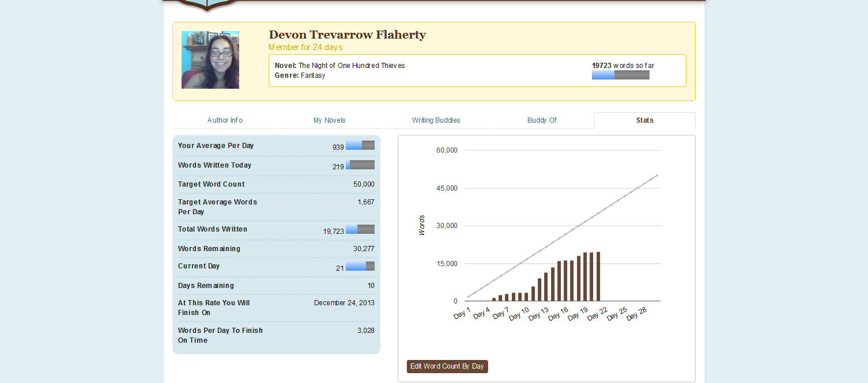Click the Current Day progress bar

pos(360,266)
